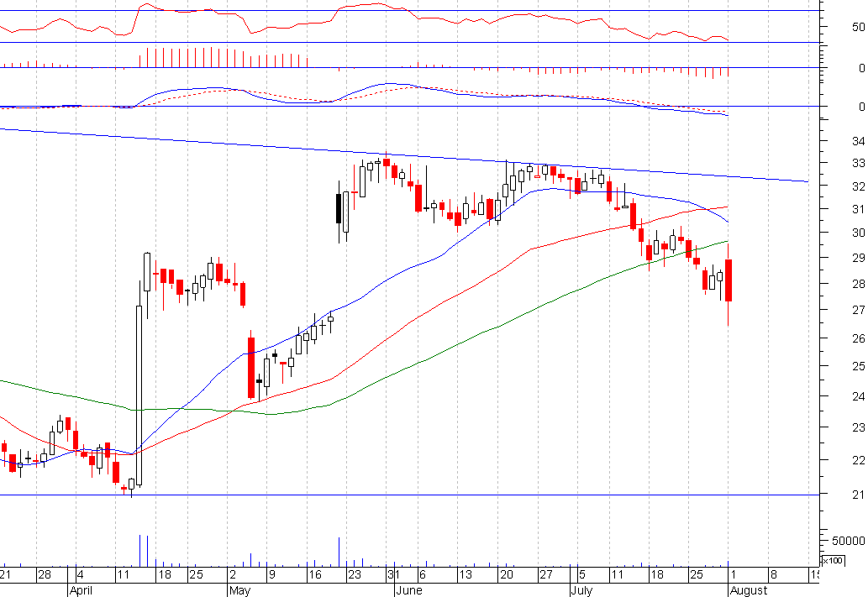Viewport: 868px width, 597px height.
Task: Click price level 21 on the price axis
Action: [x=859, y=494]
